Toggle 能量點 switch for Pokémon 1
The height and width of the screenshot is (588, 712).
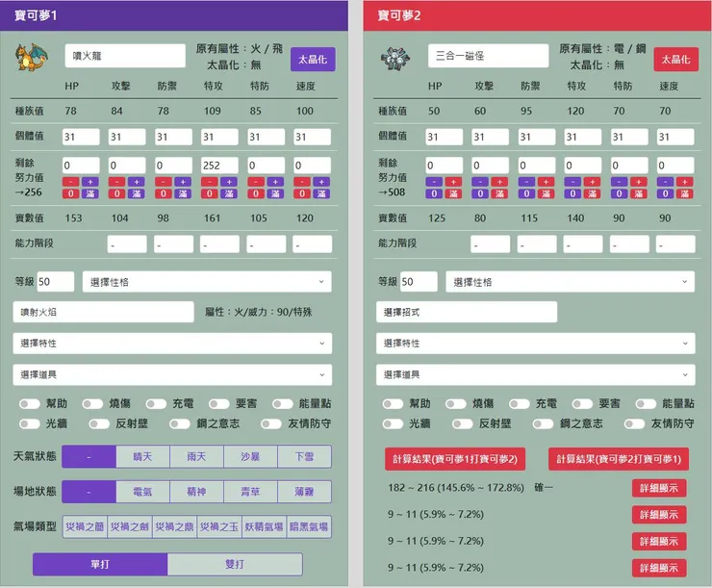click(283, 403)
